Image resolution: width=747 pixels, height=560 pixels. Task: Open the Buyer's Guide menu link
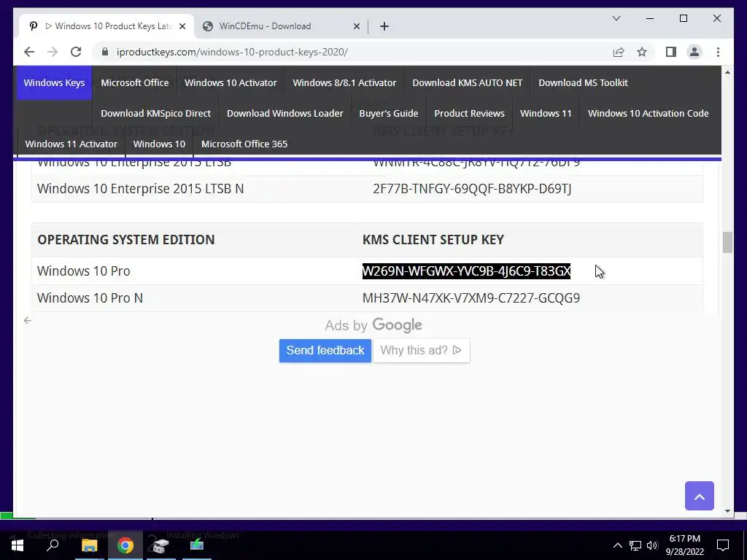point(389,113)
